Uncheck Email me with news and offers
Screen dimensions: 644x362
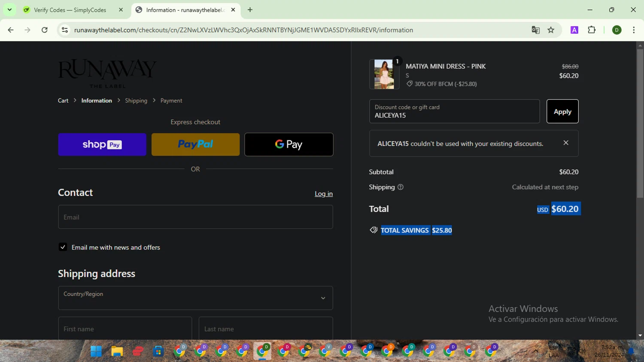[63, 247]
